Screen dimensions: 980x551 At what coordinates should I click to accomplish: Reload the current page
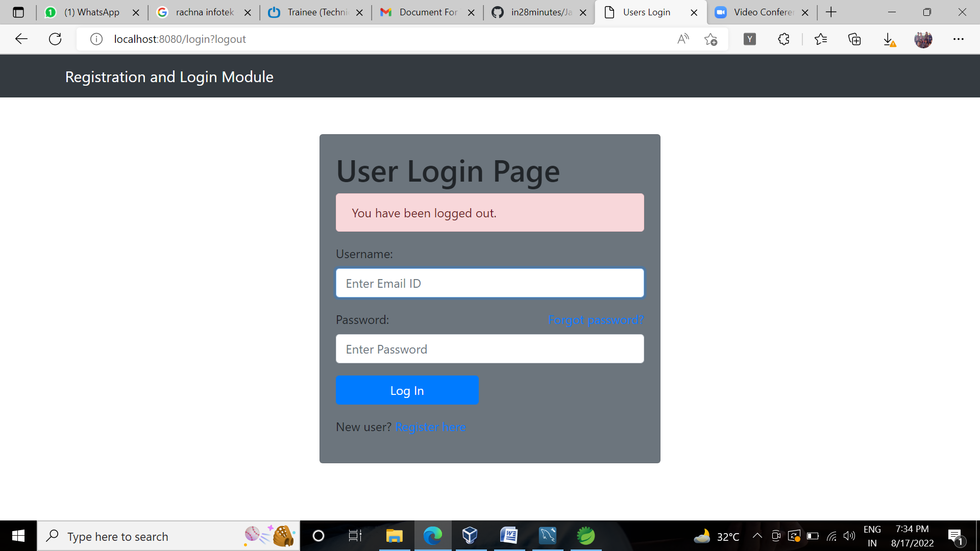pyautogui.click(x=55, y=39)
